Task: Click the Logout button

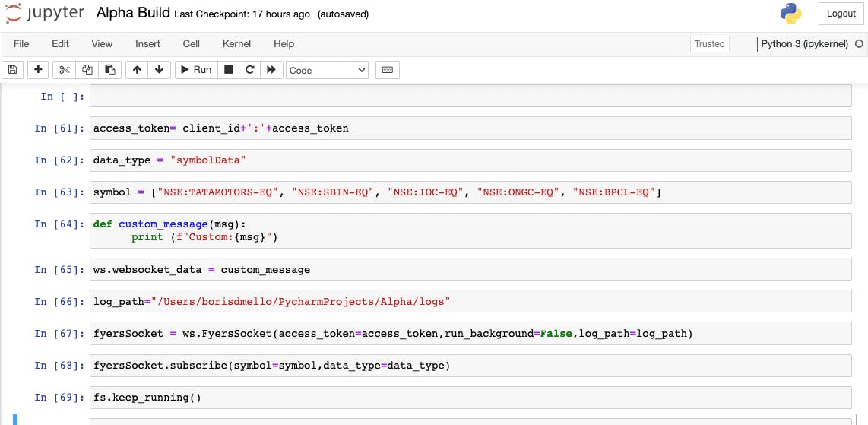Action: [841, 14]
